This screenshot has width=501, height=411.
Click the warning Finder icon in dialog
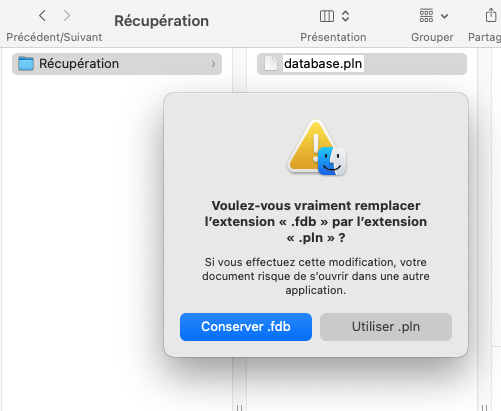coord(316,148)
